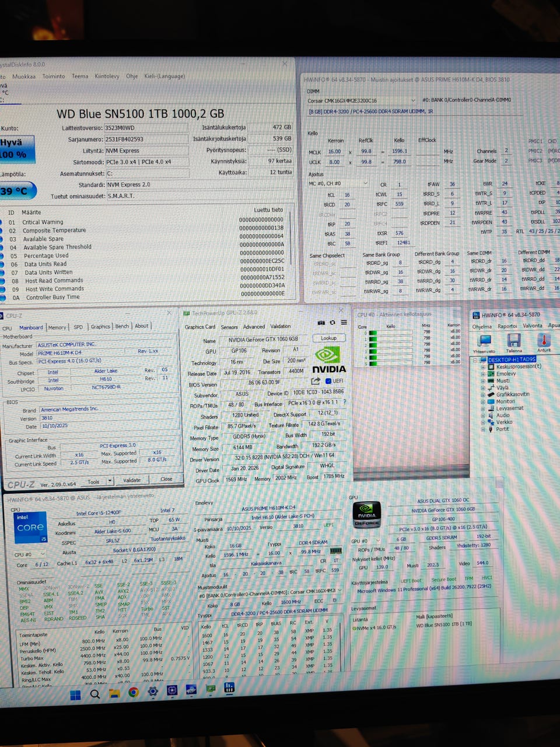Click the green GPU-Z icon on the taskbar
The width and height of the screenshot is (560, 747).
(211, 690)
